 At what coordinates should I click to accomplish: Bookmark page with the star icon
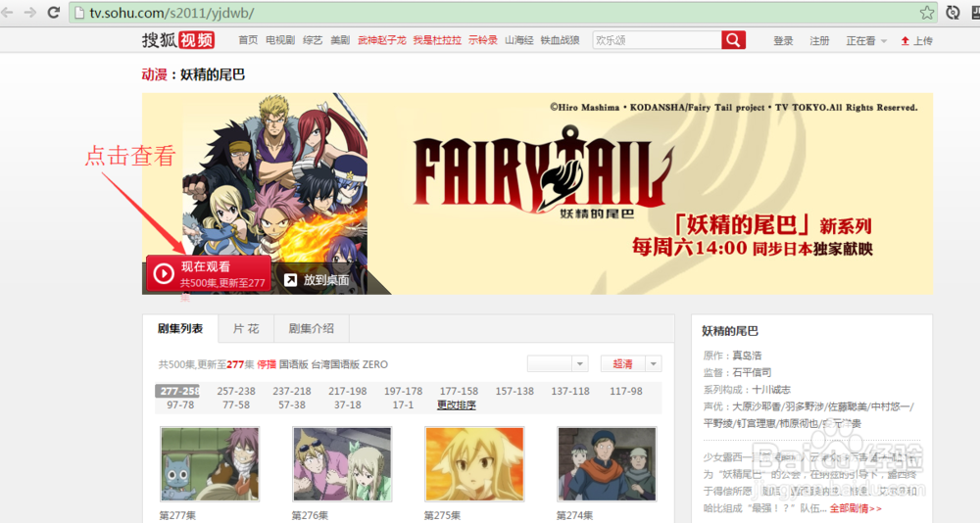(927, 13)
